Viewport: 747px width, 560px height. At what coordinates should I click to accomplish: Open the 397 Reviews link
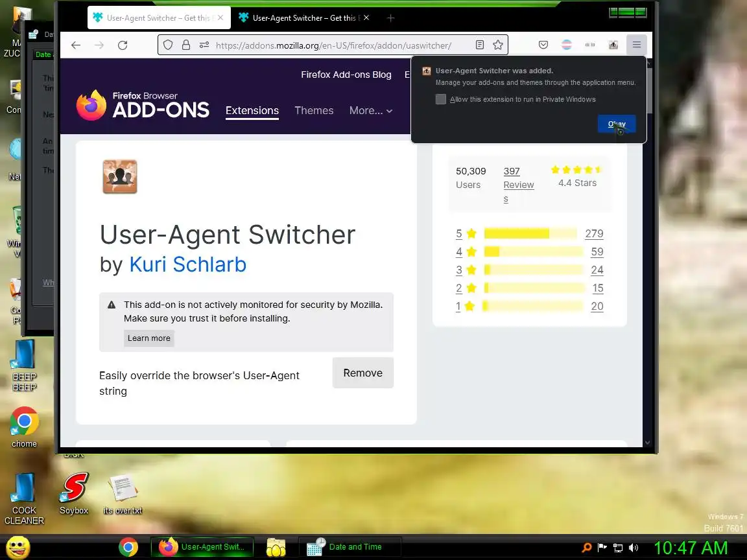pos(518,185)
